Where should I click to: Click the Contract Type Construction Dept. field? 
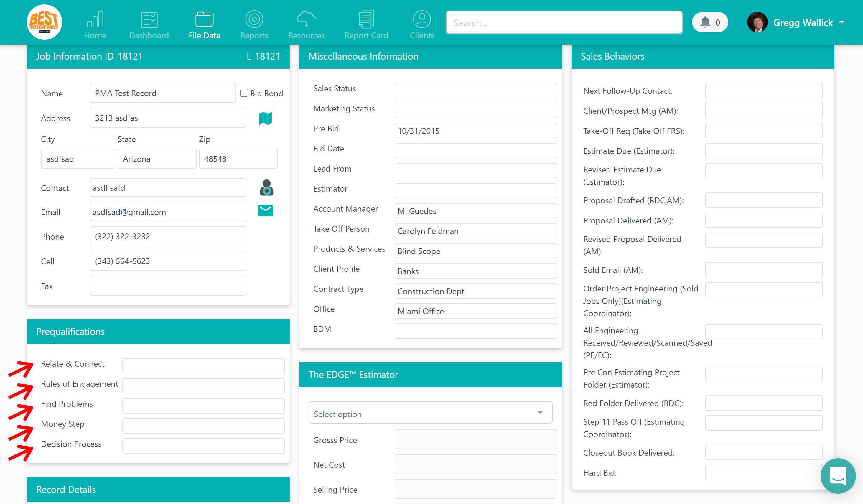(476, 291)
